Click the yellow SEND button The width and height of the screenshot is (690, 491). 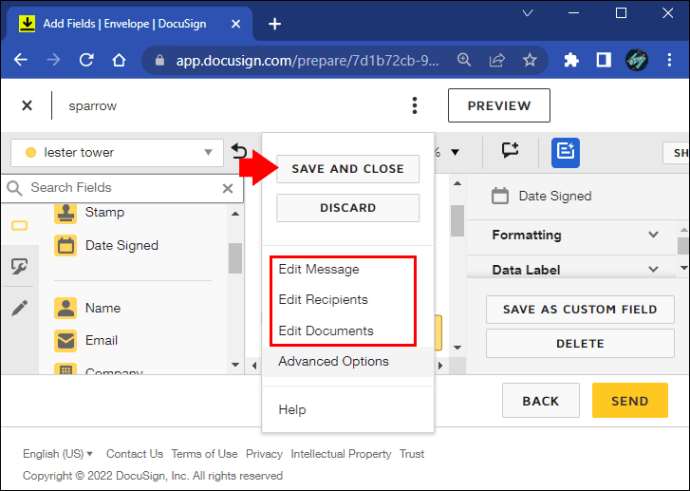pos(630,400)
